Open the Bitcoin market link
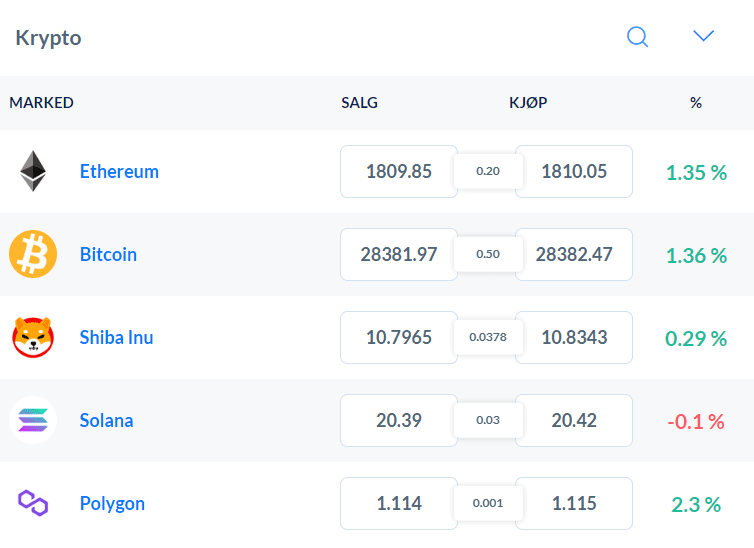 [x=108, y=254]
